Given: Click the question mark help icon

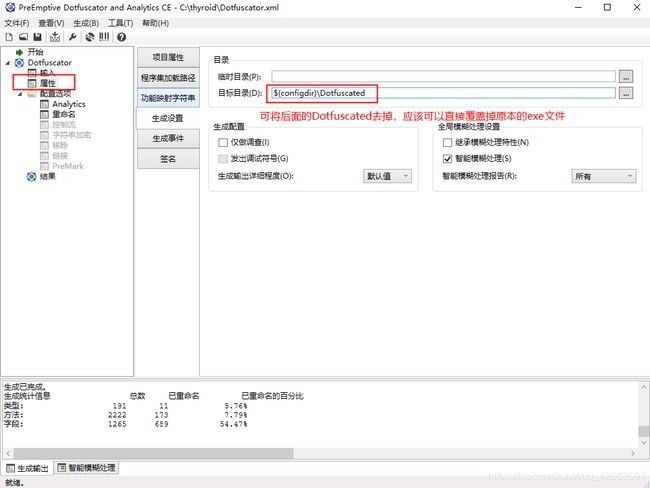Looking at the screenshot, I should (121, 37).
